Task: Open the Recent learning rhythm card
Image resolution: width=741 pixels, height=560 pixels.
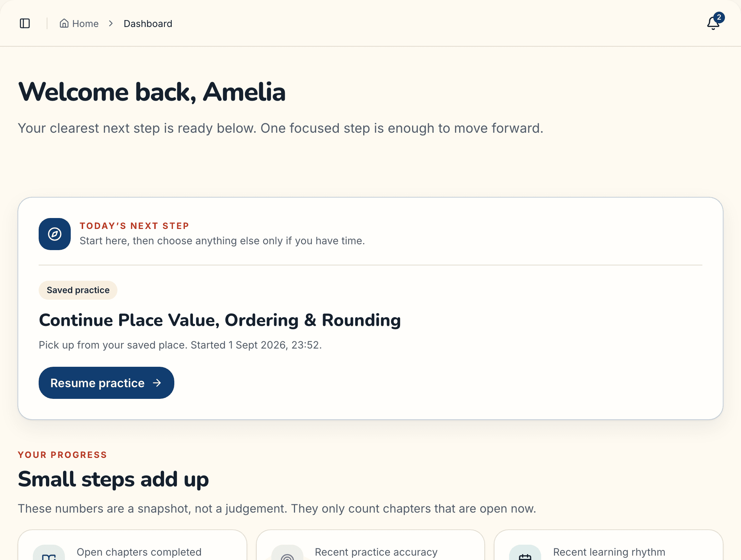Action: pyautogui.click(x=609, y=545)
